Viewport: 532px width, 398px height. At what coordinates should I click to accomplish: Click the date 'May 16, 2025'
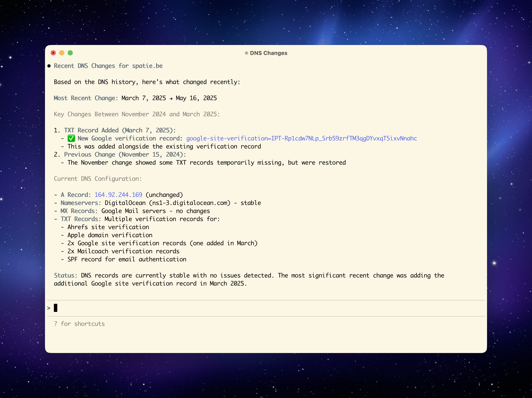[x=196, y=98]
